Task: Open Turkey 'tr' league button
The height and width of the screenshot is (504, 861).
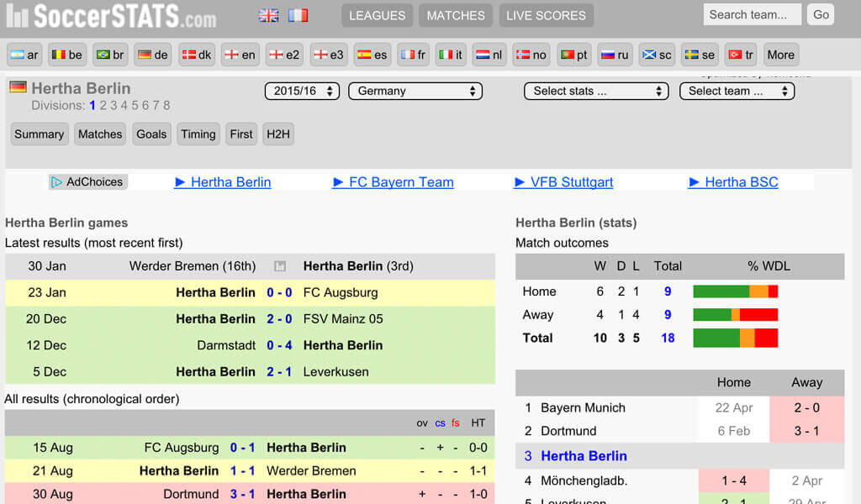Action: pos(741,55)
